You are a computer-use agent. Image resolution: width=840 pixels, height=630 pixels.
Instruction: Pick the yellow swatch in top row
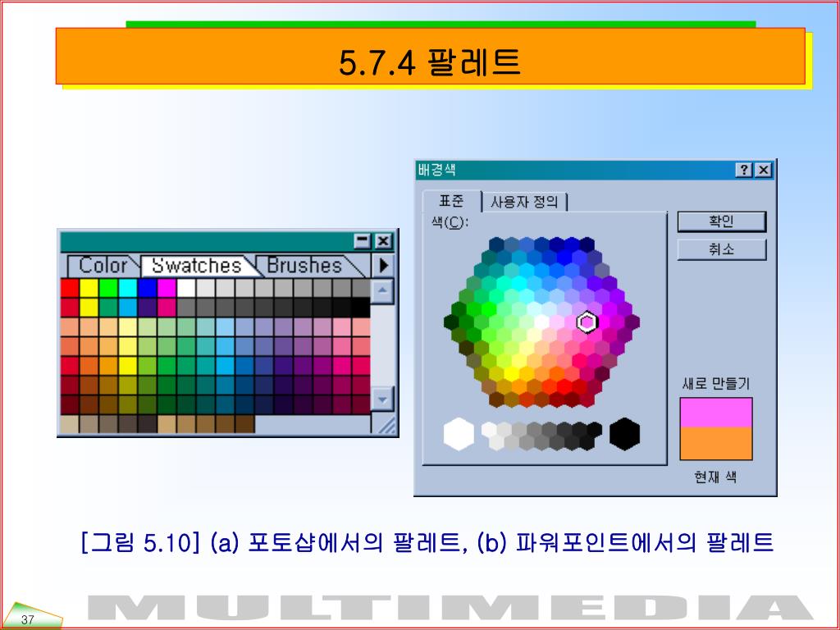click(89, 288)
